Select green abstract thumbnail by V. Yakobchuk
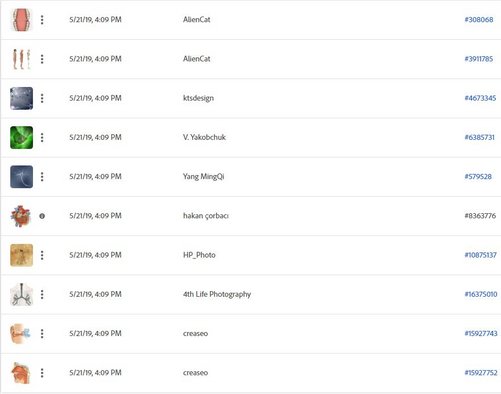 pos(22,137)
